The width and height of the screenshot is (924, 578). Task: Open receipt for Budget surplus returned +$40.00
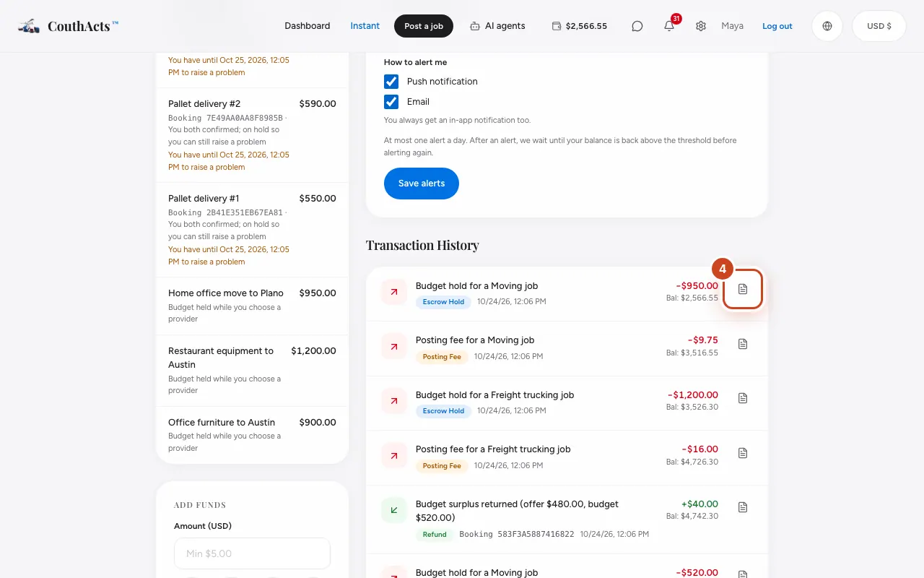pos(743,507)
